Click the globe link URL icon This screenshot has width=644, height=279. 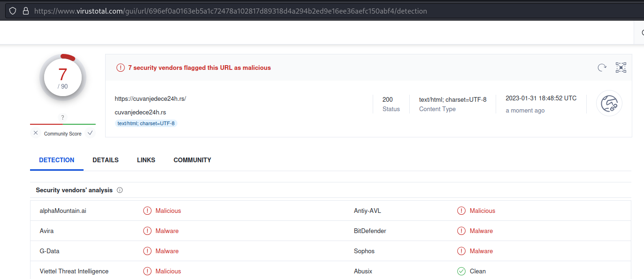click(x=609, y=103)
